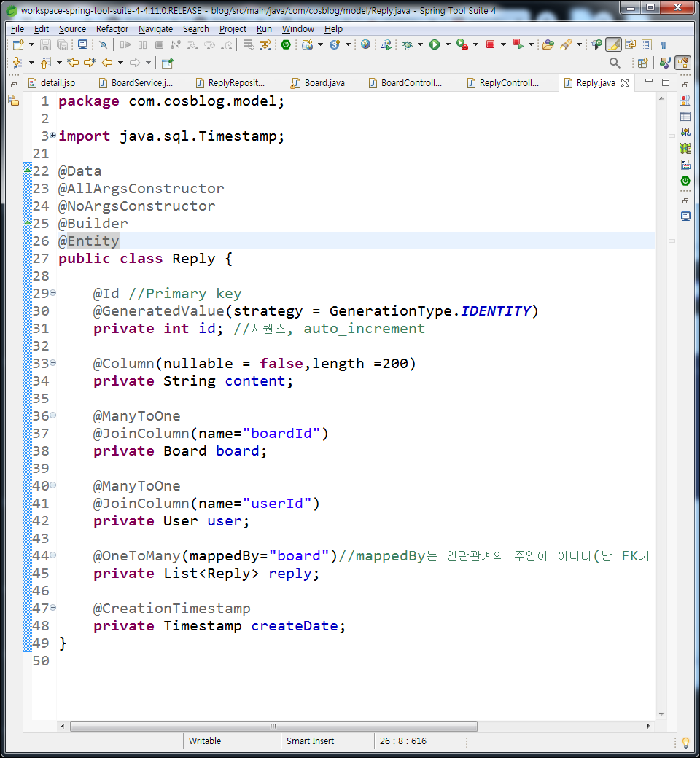Click Last Edit Location arrow icon
Image resolution: width=700 pixels, height=758 pixels.
point(73,63)
